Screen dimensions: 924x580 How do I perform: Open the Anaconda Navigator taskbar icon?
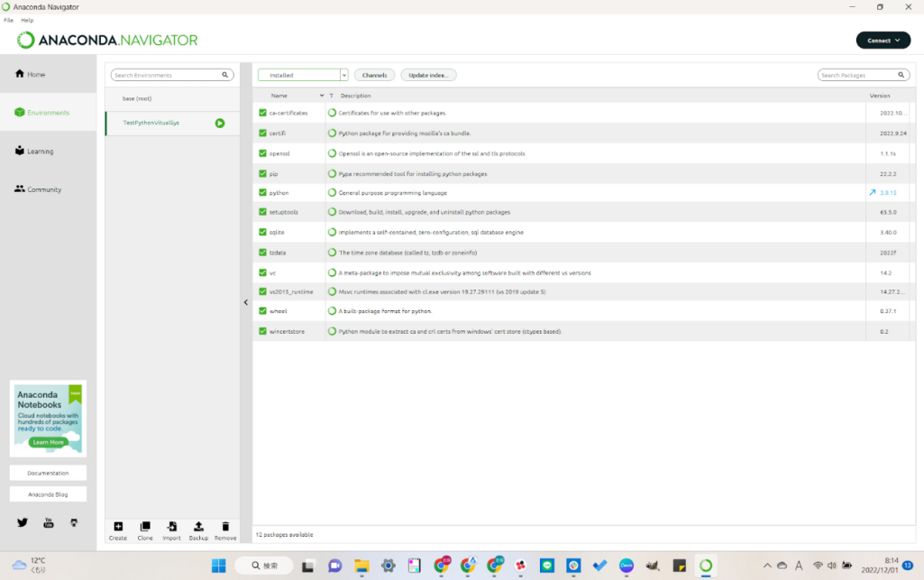(706, 566)
